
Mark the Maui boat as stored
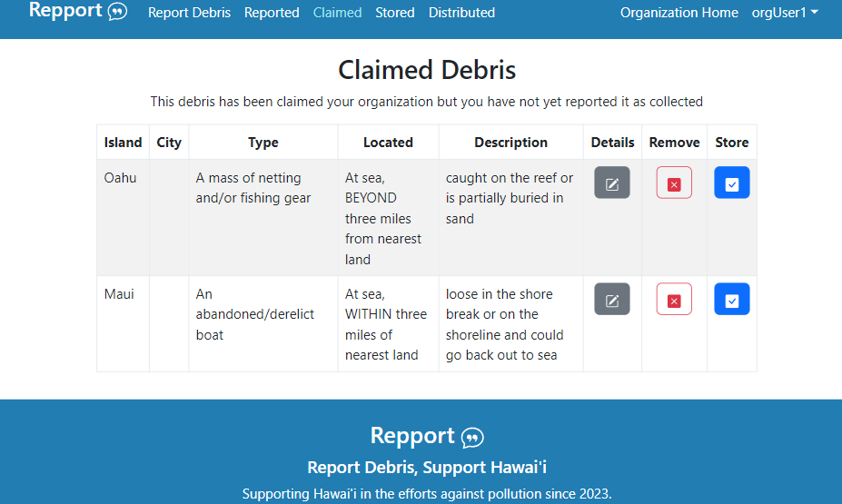(x=731, y=300)
